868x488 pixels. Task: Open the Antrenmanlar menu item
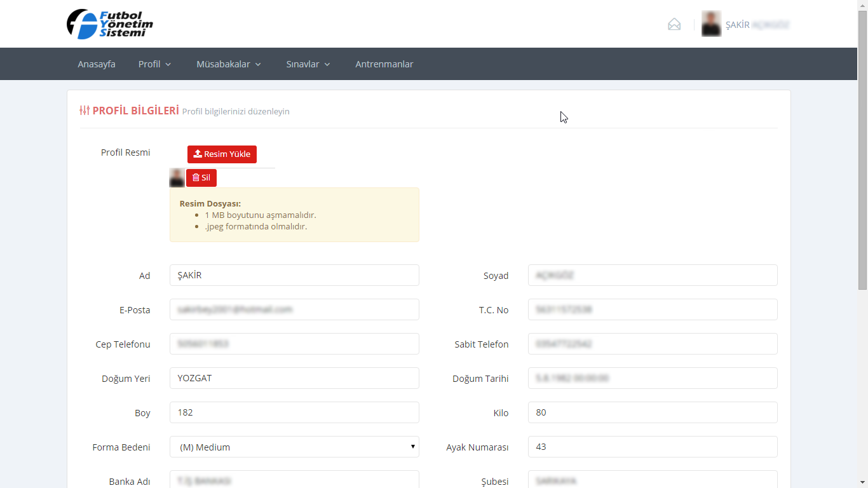pyautogui.click(x=384, y=64)
